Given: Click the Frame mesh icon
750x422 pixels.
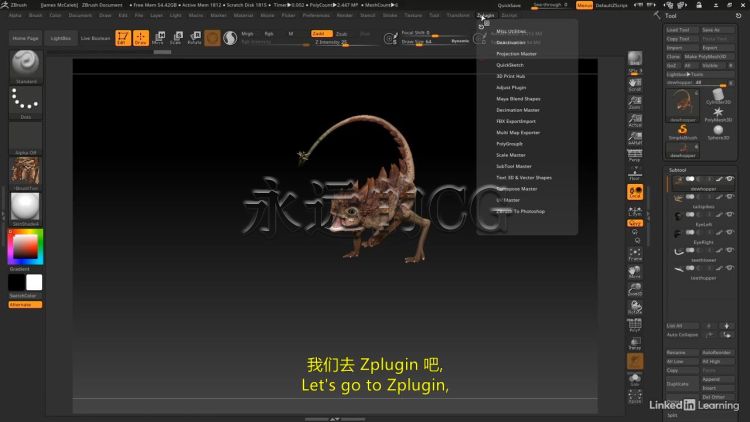Looking at the screenshot, I should [635, 254].
